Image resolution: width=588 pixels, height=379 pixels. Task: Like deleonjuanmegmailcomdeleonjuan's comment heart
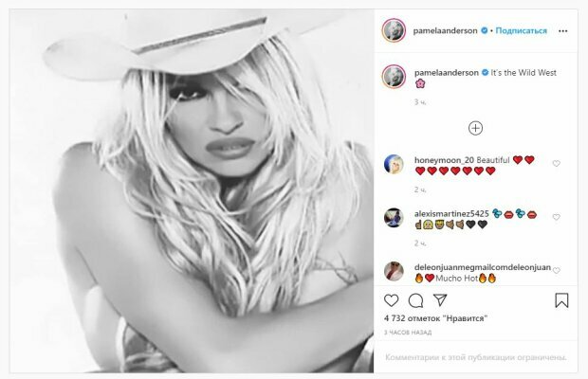coord(556,271)
